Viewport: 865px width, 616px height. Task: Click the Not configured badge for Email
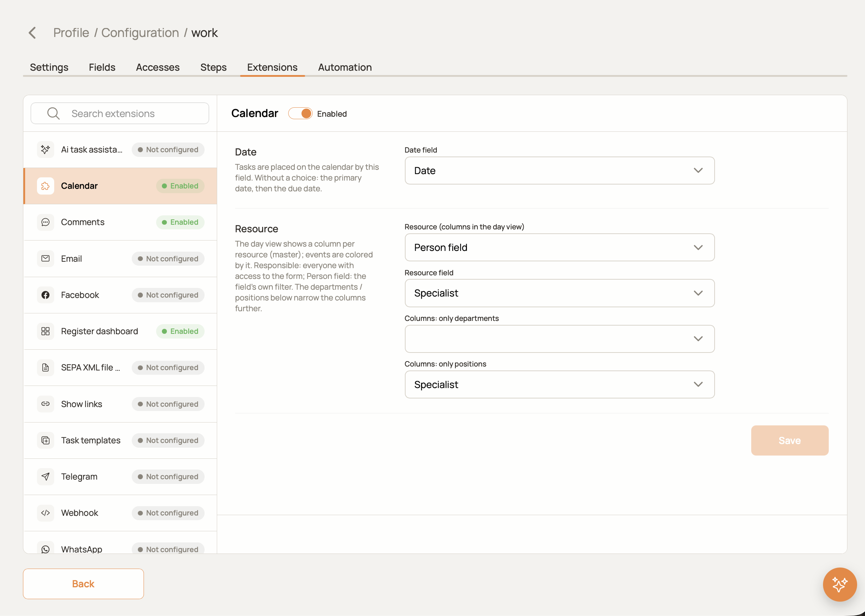pos(168,259)
